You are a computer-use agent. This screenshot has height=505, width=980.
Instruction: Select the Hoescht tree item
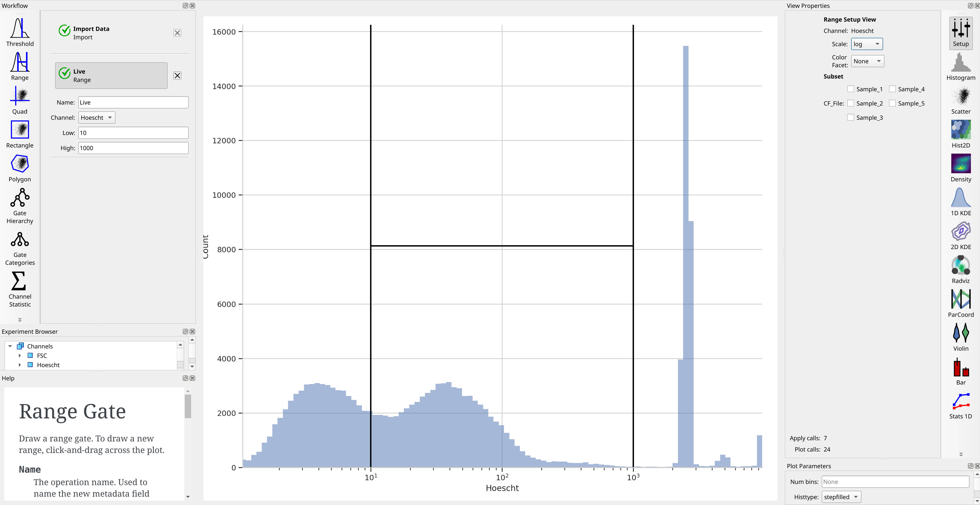pyautogui.click(x=48, y=365)
